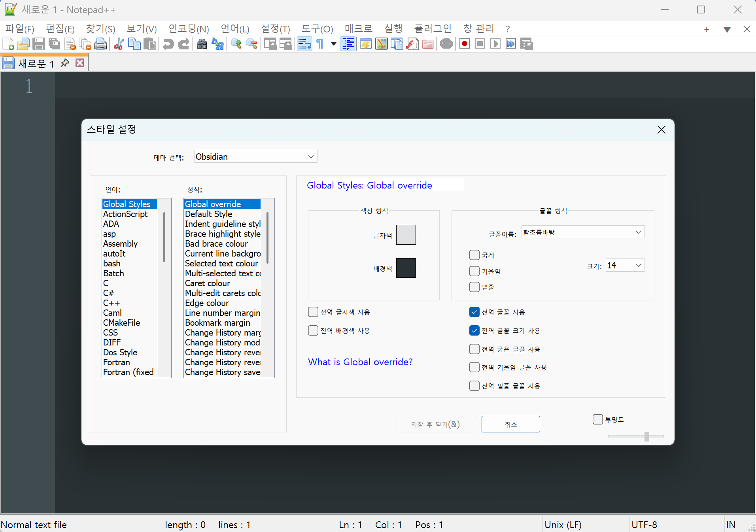
Task: Click the Zoom In magnifier icon
Action: point(236,44)
